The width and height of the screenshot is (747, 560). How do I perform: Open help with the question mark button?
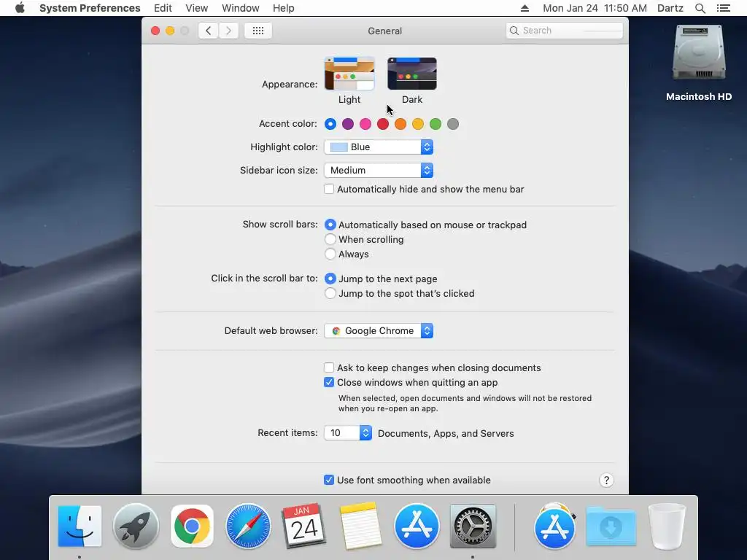click(x=606, y=480)
